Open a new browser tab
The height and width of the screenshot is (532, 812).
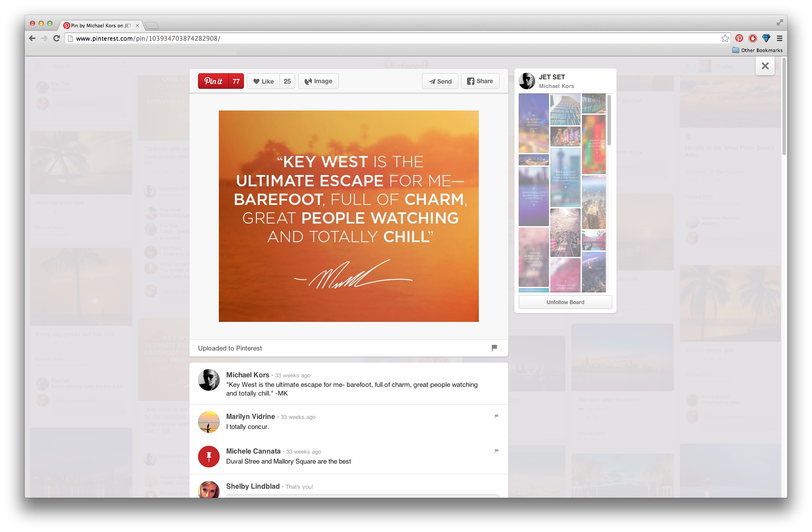point(152,26)
